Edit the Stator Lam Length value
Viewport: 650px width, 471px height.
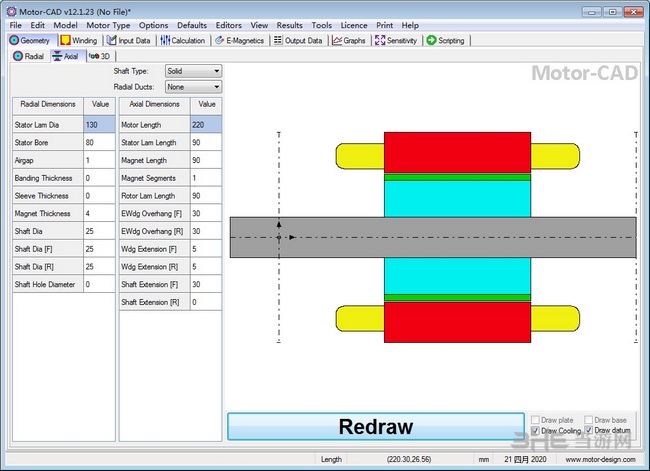pyautogui.click(x=206, y=142)
